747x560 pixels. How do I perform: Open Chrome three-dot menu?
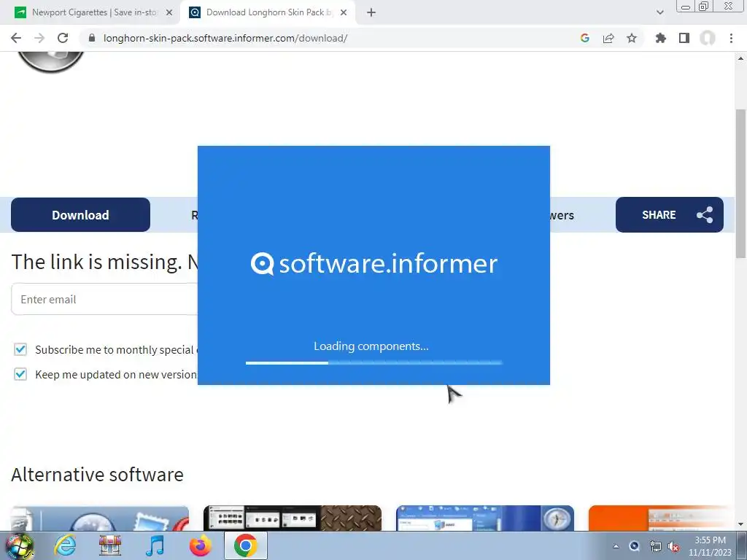click(x=731, y=38)
